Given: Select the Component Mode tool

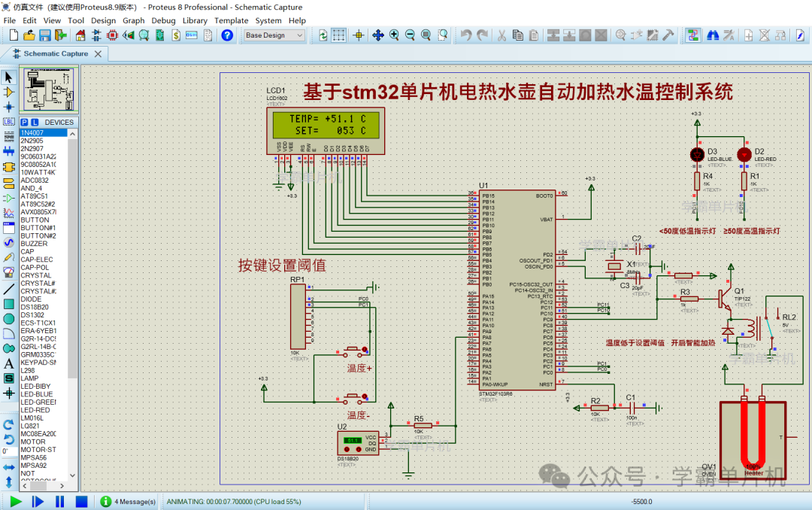Looking at the screenshot, I should click(9, 93).
